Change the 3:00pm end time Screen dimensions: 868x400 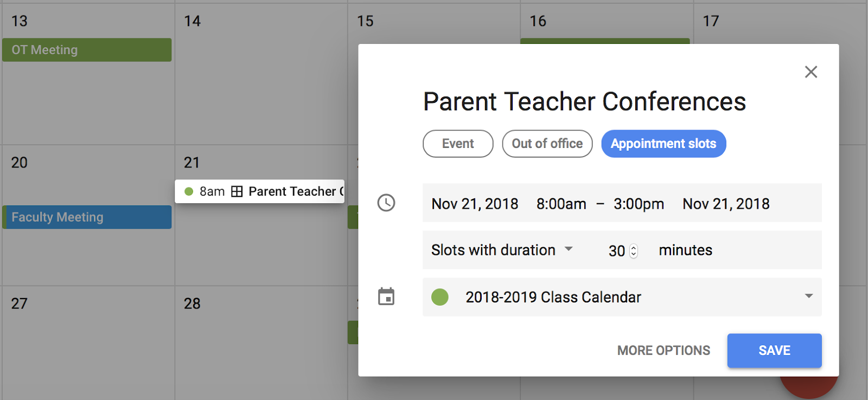[639, 204]
